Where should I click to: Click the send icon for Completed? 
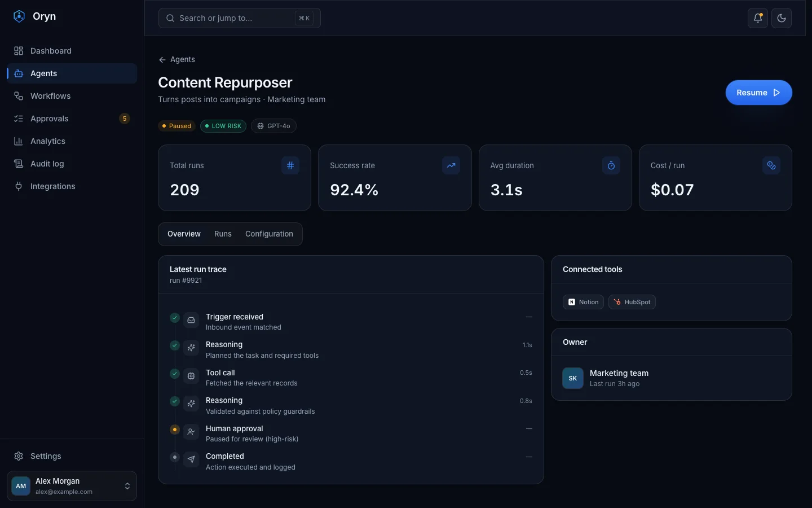point(191,459)
